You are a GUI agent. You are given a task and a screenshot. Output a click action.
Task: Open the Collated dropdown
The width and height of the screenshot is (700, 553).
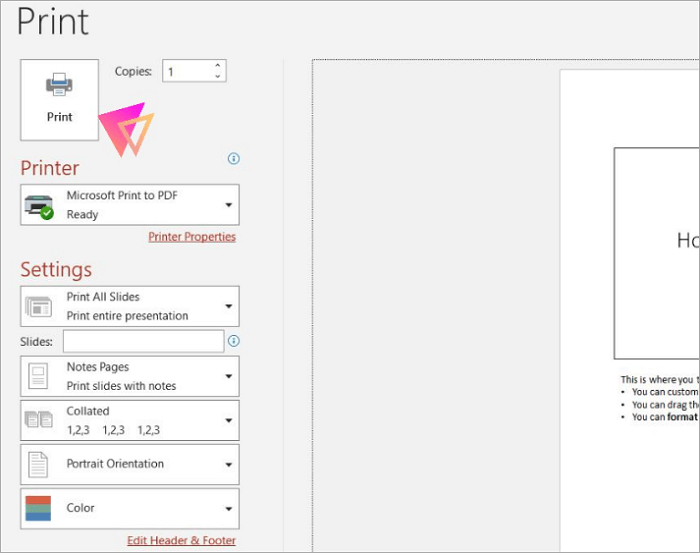(x=130, y=420)
